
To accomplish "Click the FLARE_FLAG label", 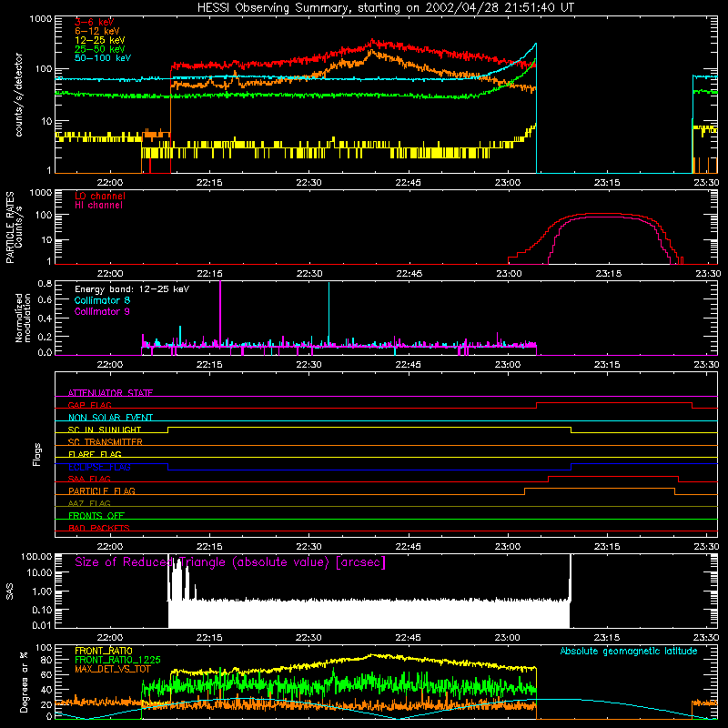I will [x=95, y=454].
